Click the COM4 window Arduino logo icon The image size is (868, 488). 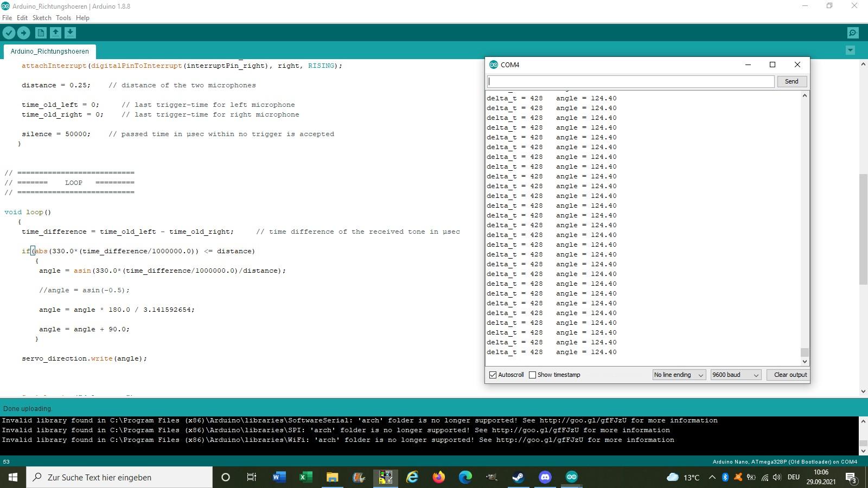493,65
